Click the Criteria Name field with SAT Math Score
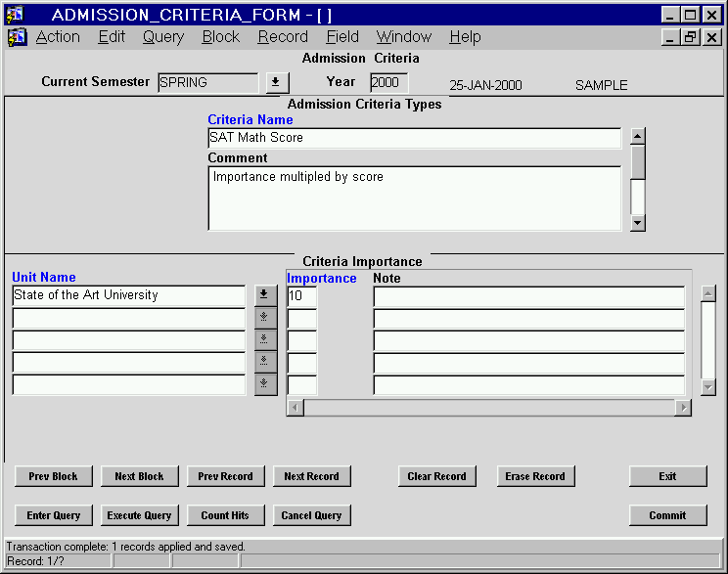The image size is (728, 574). point(414,138)
